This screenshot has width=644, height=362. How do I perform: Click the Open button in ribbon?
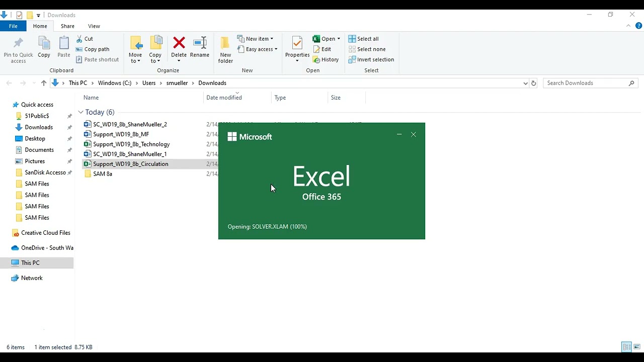pyautogui.click(x=324, y=39)
